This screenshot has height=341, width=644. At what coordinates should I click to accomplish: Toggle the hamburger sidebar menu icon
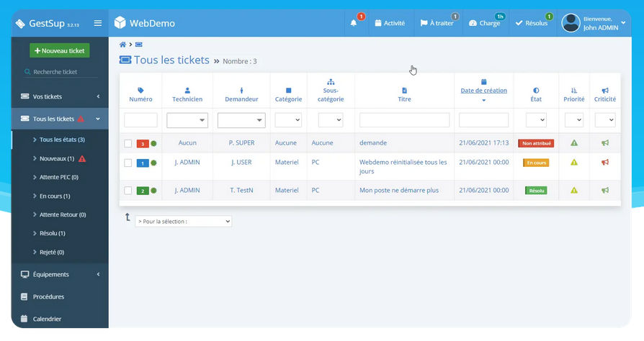(98, 24)
